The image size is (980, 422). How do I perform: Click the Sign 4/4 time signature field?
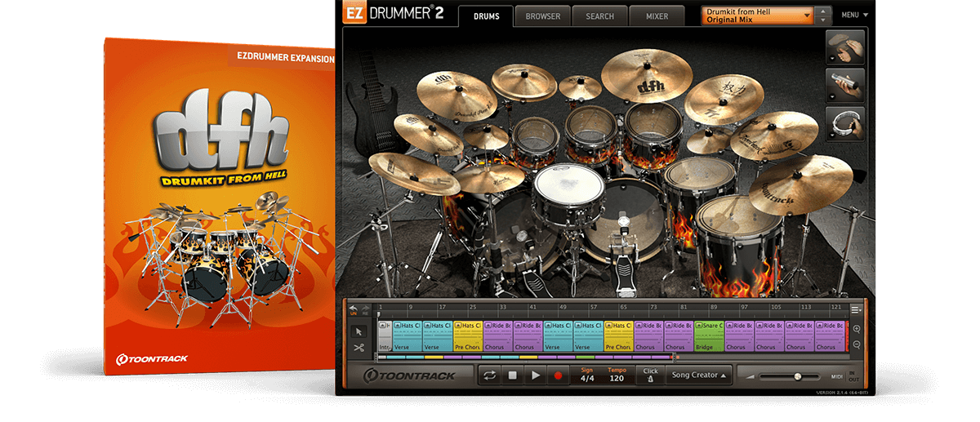pyautogui.click(x=587, y=375)
